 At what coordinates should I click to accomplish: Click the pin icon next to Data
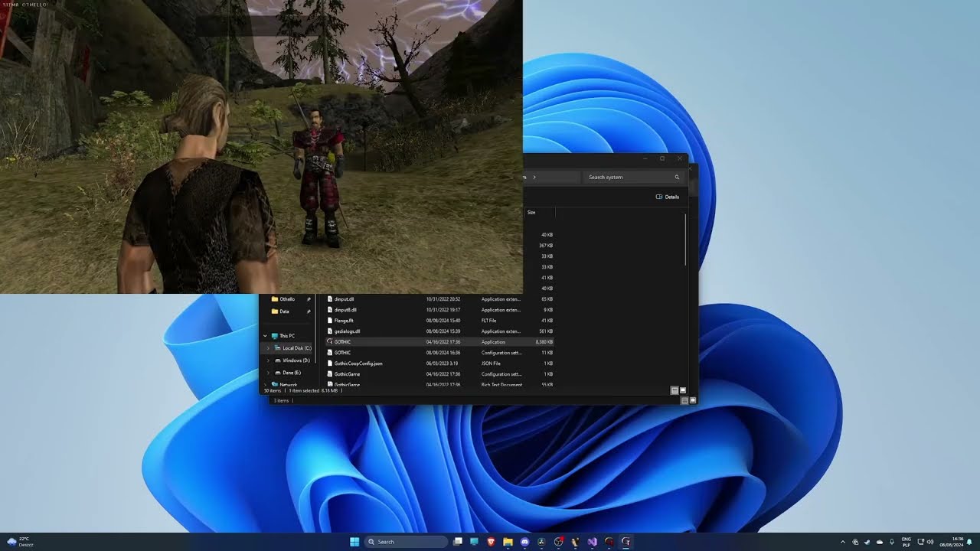(x=309, y=311)
